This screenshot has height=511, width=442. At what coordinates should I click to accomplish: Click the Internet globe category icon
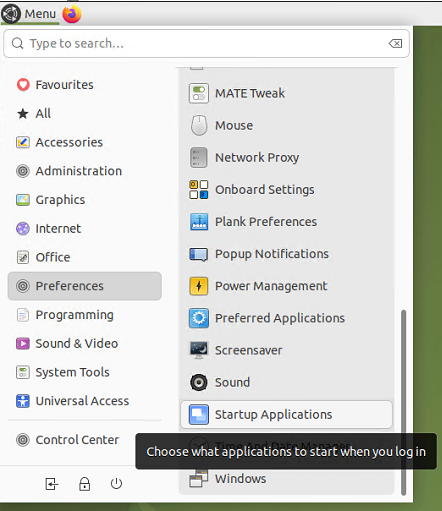[23, 229]
